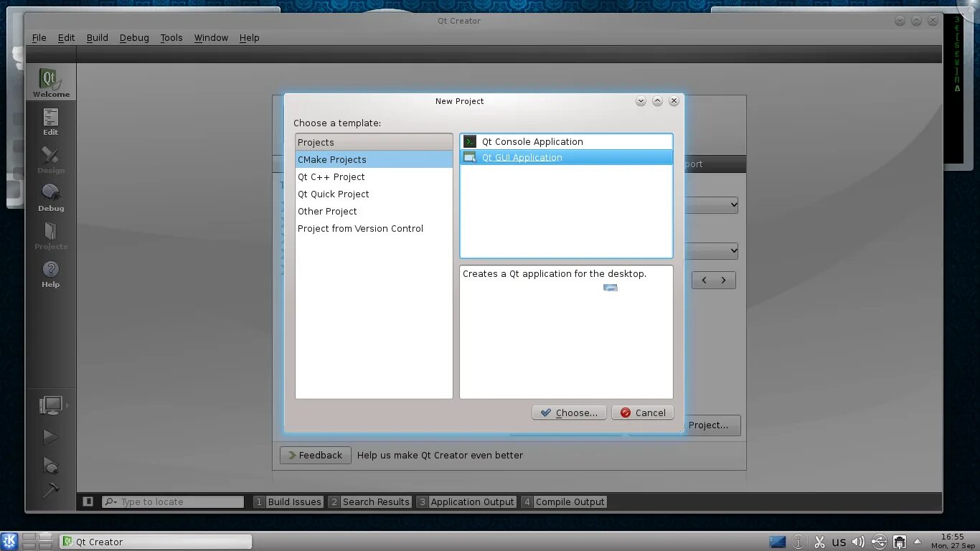Select Qt GUI Application template
The image size is (980, 551).
click(566, 157)
